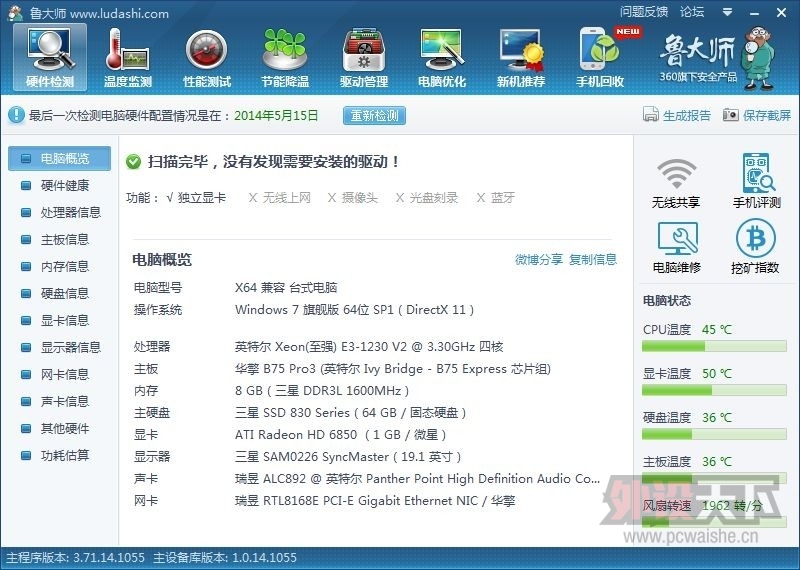This screenshot has width=800, height=570.
Task: Click the 光盘刻录 feature indicator
Action: (427, 197)
